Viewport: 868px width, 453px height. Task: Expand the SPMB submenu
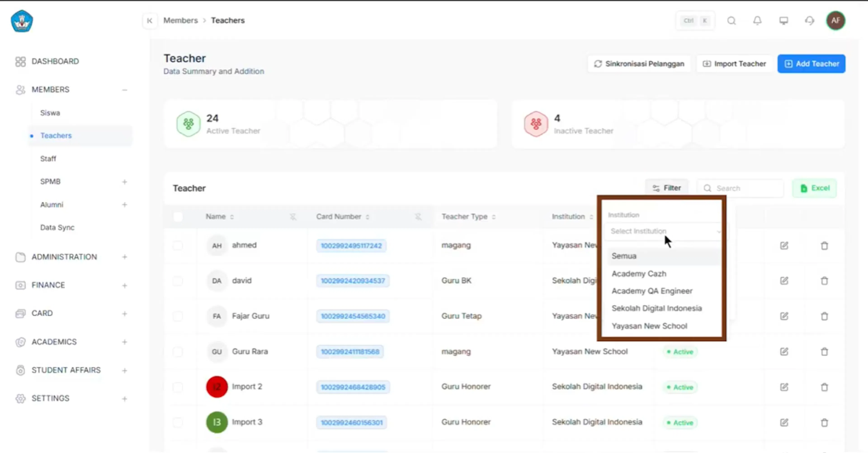click(124, 182)
